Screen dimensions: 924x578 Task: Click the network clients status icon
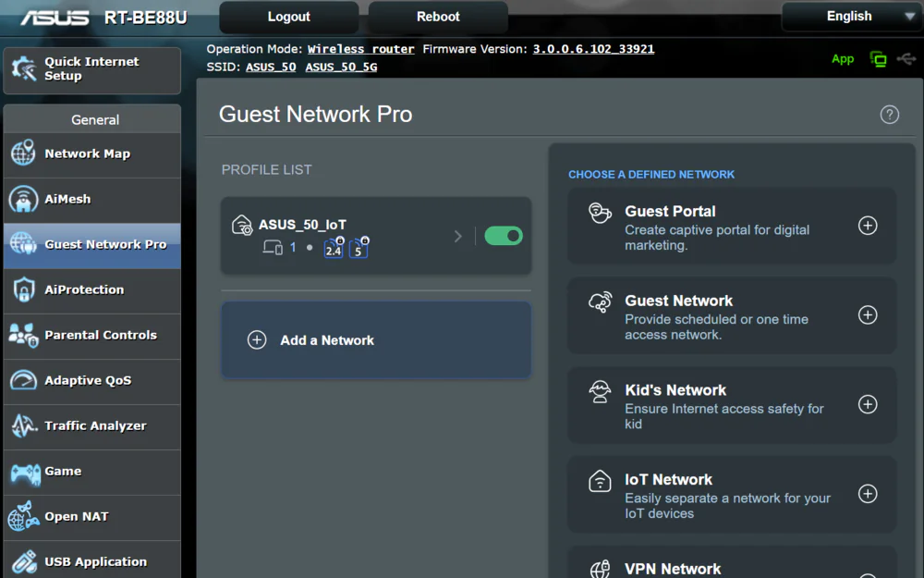click(878, 59)
